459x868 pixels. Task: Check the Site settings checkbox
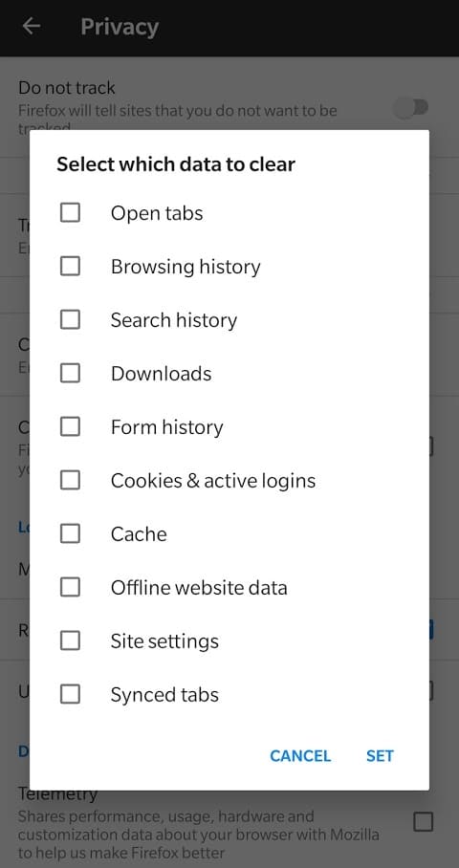click(x=70, y=640)
